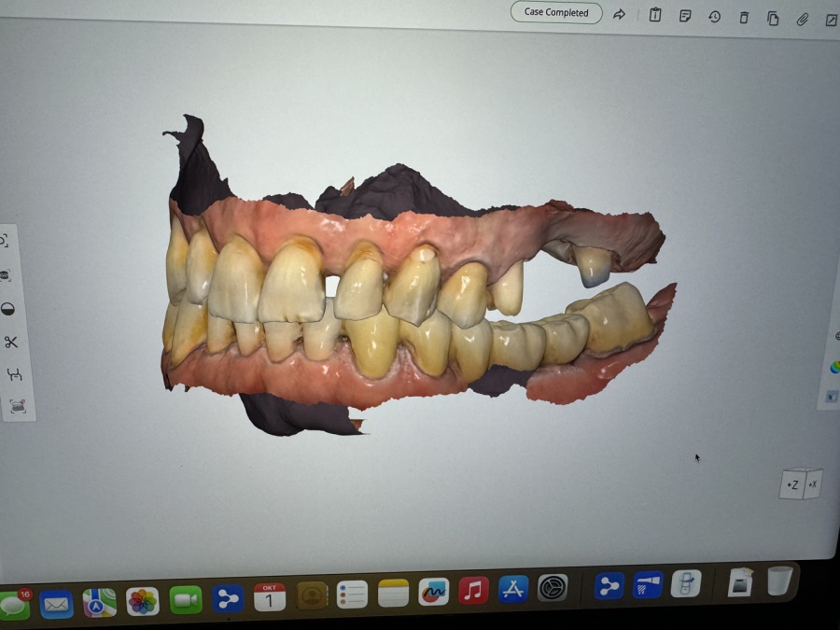Click the teeth scan view icon
This screenshot has height=630, width=840.
pos(5,275)
